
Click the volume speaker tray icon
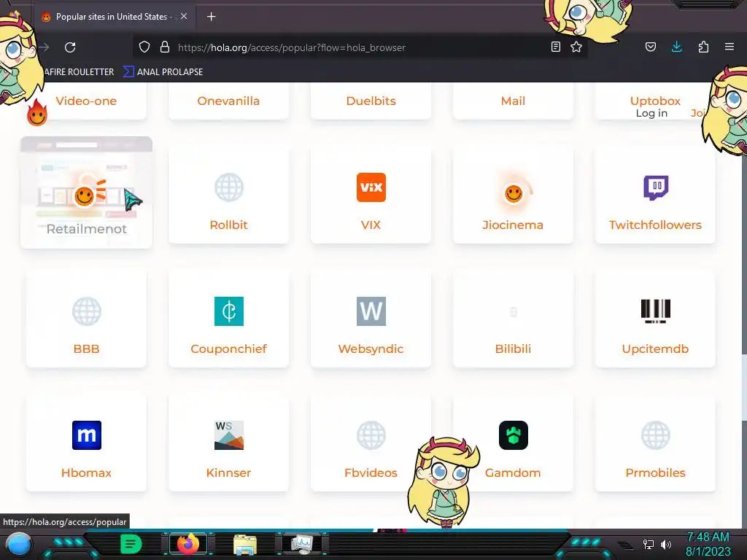click(666, 544)
